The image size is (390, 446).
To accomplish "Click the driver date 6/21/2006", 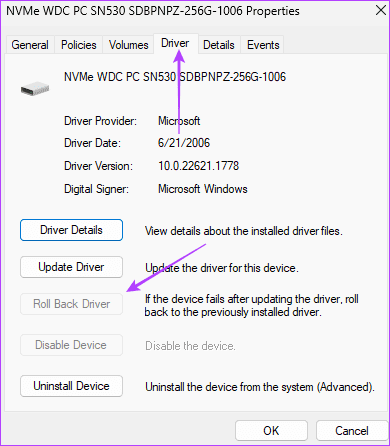I will [184, 143].
